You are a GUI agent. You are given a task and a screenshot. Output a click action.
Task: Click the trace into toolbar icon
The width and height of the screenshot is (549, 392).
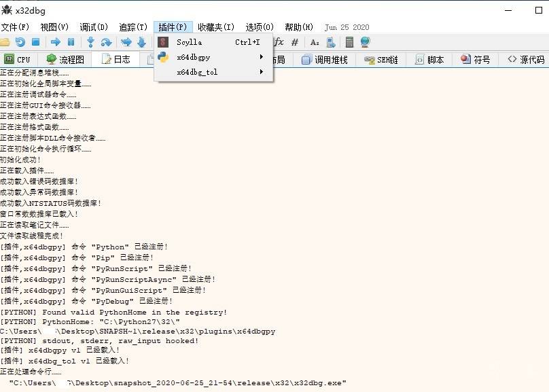pos(126,42)
